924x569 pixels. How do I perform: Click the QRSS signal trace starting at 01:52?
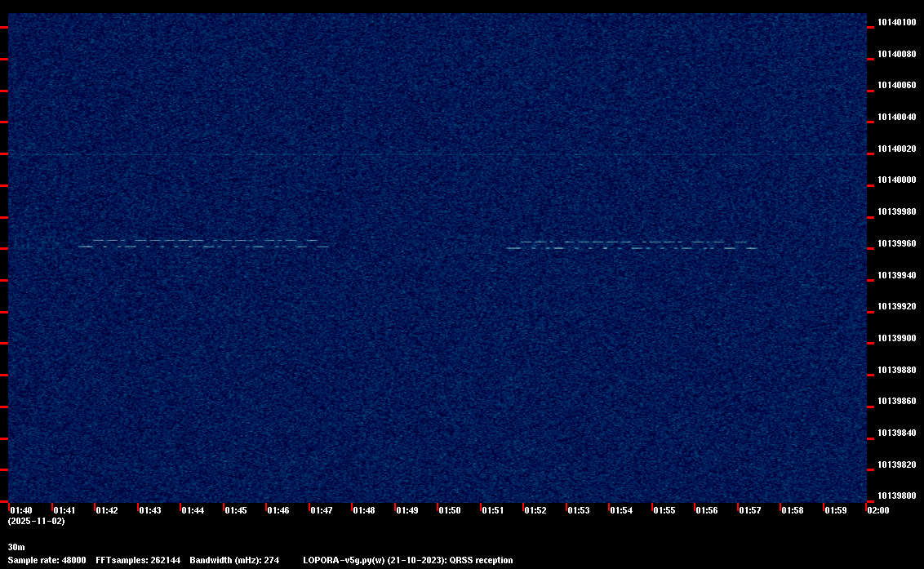coord(632,245)
